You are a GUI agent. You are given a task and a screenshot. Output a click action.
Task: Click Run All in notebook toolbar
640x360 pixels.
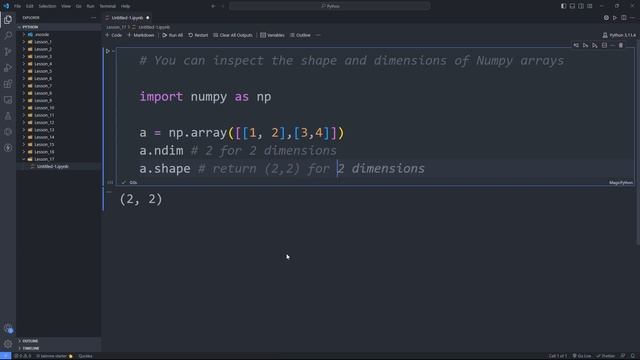pos(173,35)
